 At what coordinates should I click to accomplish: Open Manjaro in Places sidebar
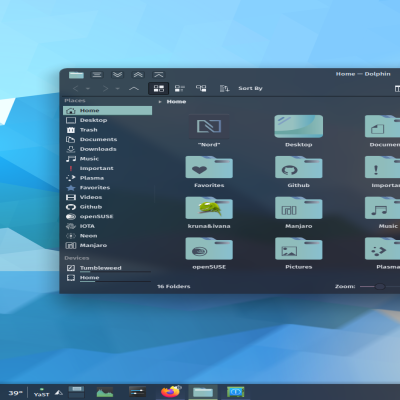coord(107,245)
